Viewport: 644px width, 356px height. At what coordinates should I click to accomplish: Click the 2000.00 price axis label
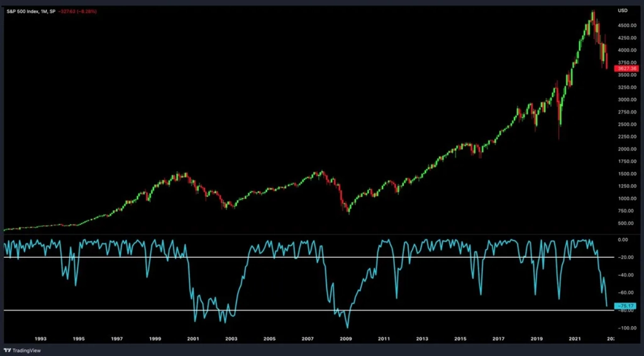[627, 149]
